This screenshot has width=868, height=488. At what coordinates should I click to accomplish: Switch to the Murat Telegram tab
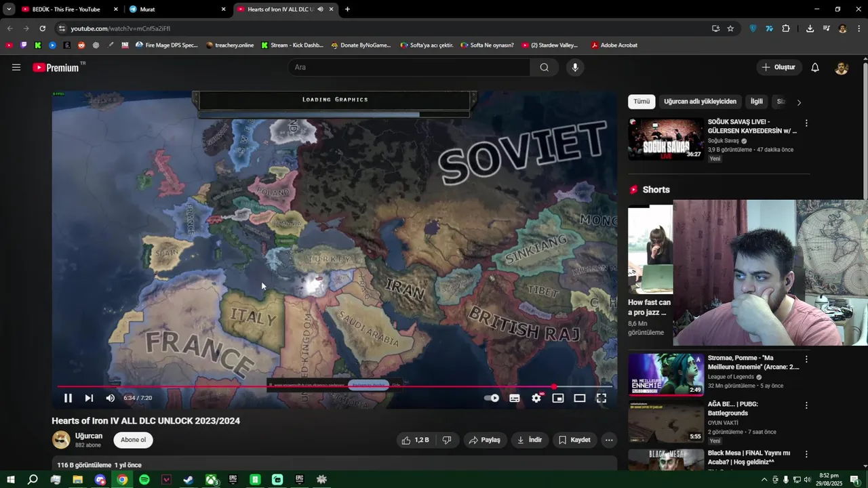pos(178,9)
